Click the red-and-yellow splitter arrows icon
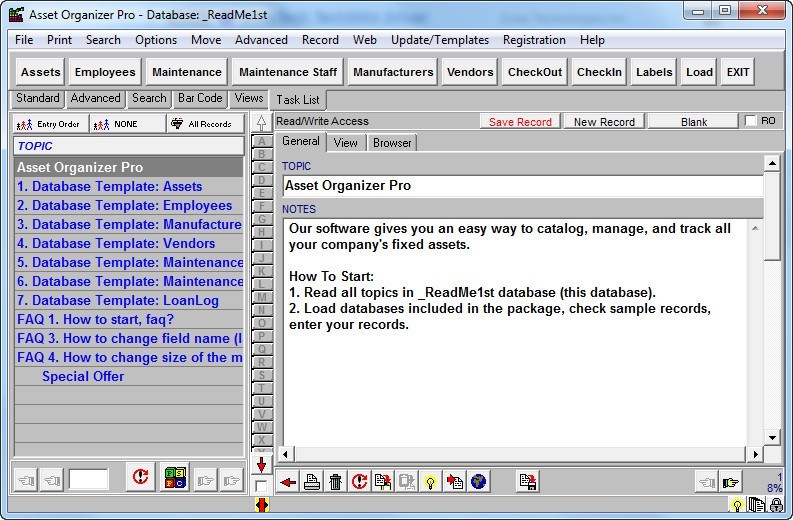 (261, 505)
